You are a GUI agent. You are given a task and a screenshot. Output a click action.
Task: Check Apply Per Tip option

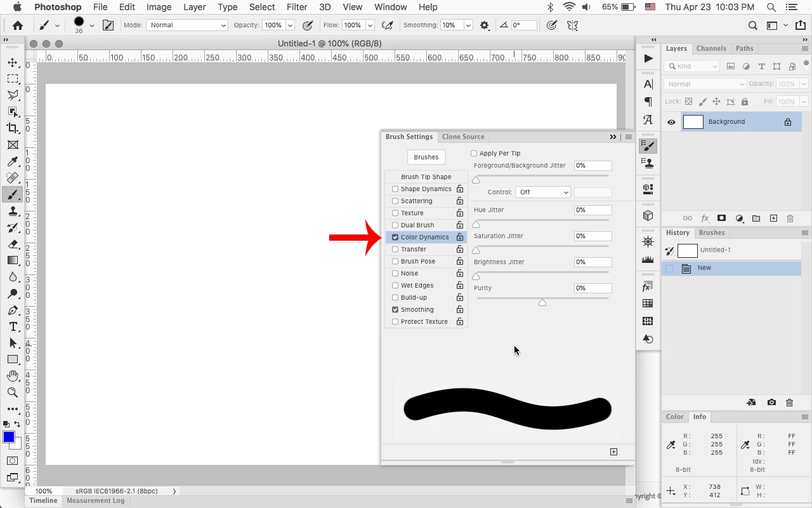(x=474, y=154)
